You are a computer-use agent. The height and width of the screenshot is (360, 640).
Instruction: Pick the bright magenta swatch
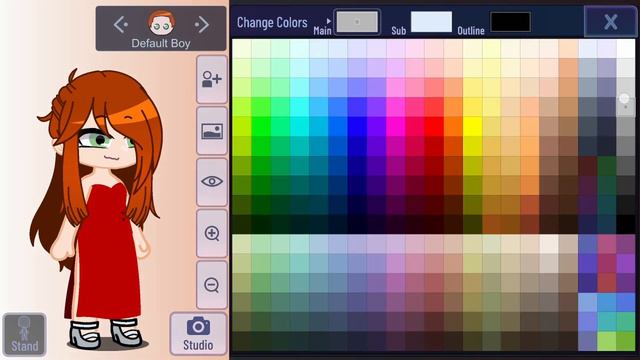click(396, 127)
